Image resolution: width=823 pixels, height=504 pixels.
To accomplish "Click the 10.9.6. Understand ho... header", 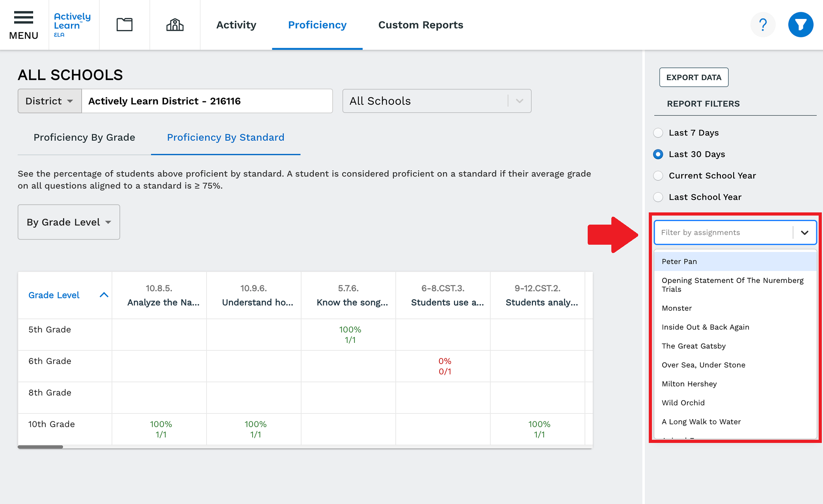I will (x=254, y=295).
